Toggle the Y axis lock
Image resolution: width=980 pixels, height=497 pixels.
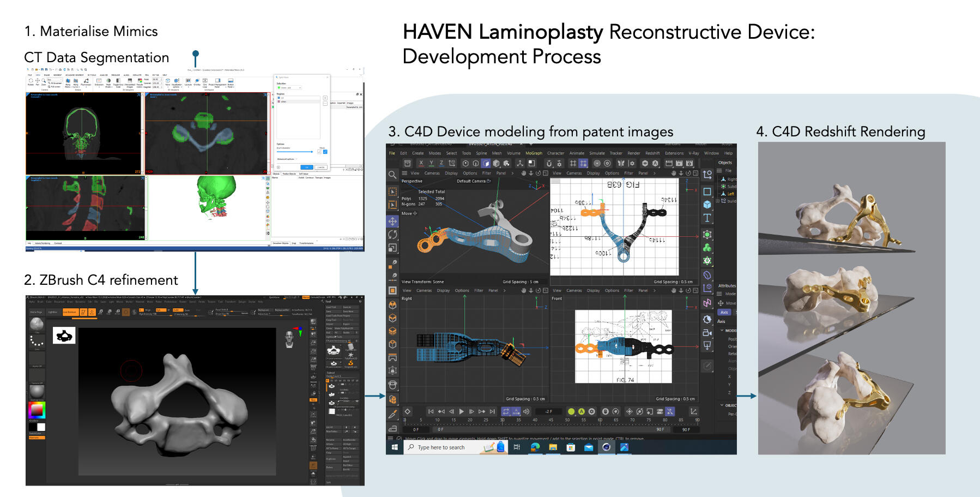click(431, 163)
